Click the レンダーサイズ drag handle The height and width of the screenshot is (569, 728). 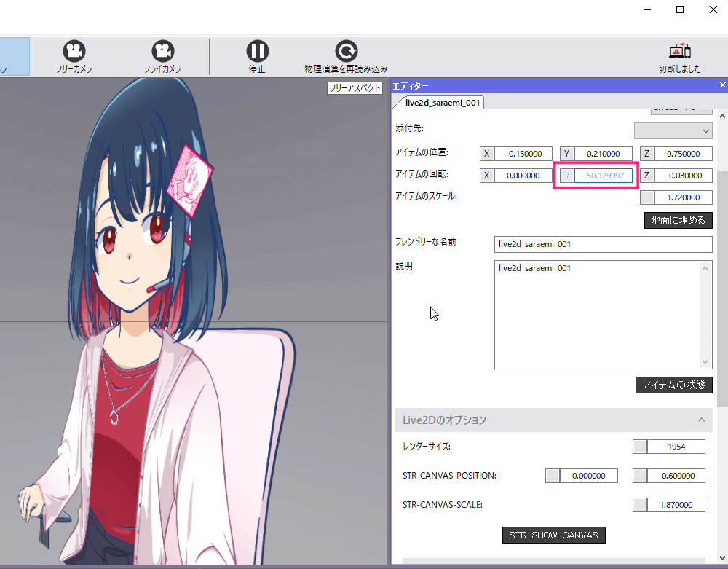640,447
